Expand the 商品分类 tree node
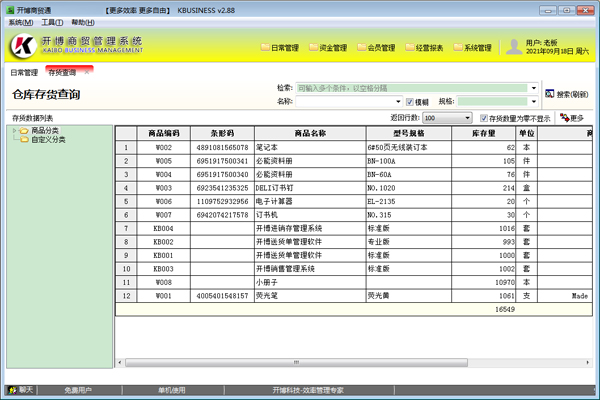600x400 pixels. click(15, 131)
